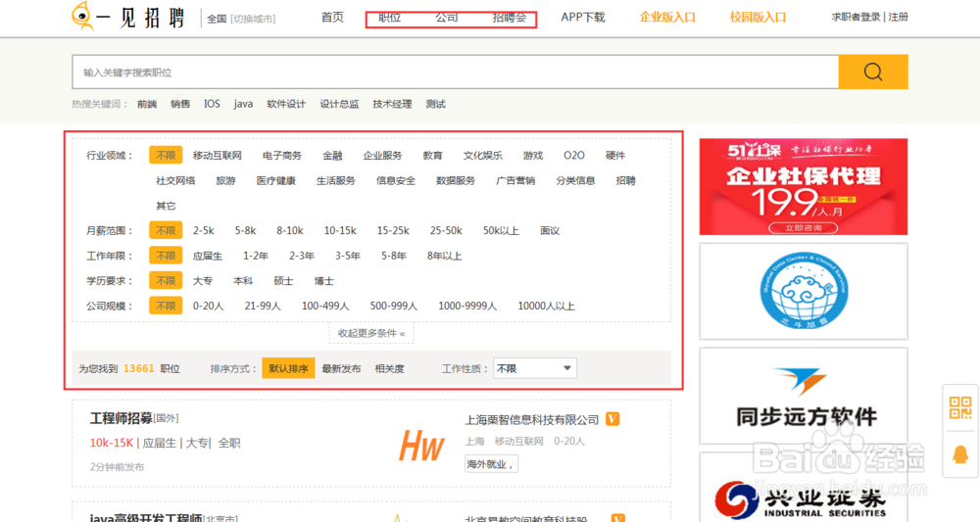Viewport: 980px width, 522px height.
Task: Sort results by 默认排序
Action: tap(288, 368)
